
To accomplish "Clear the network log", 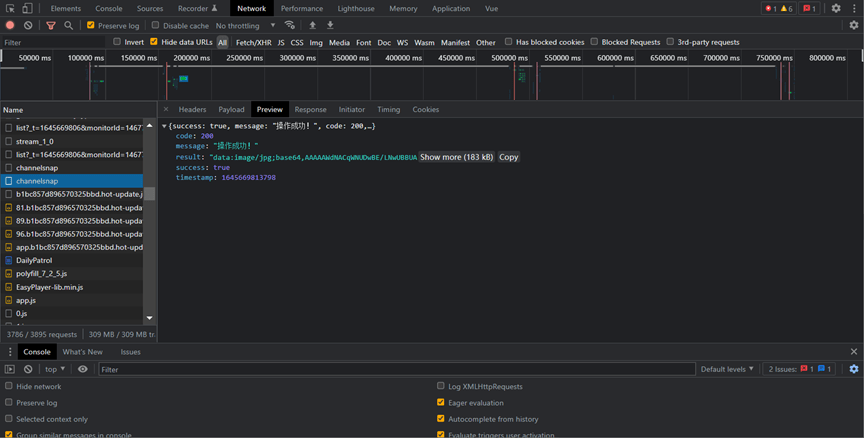I will (x=28, y=25).
